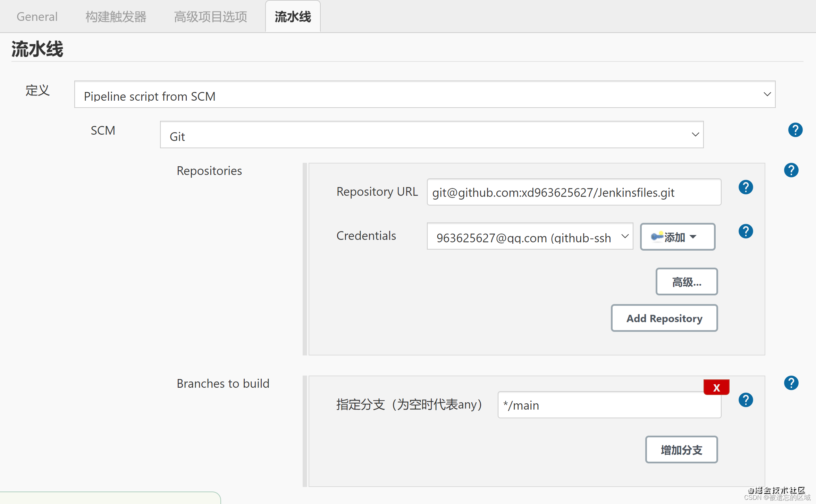Image resolution: width=816 pixels, height=504 pixels.
Task: Open help for Branches to build section
Action: pos(791,383)
